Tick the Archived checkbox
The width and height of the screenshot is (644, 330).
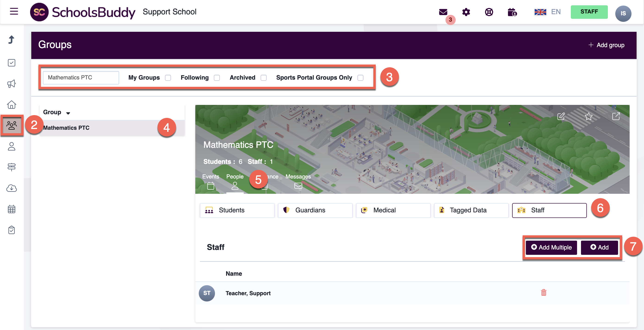[x=263, y=78]
